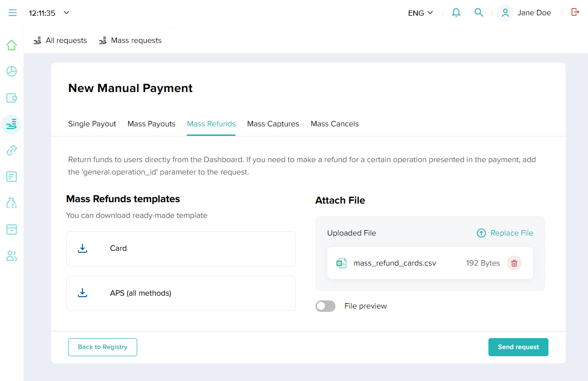Screen dimensions: 588x381
Task: Delete the uploaded mass_refund_cards.csv file
Action: pyautogui.click(x=514, y=263)
